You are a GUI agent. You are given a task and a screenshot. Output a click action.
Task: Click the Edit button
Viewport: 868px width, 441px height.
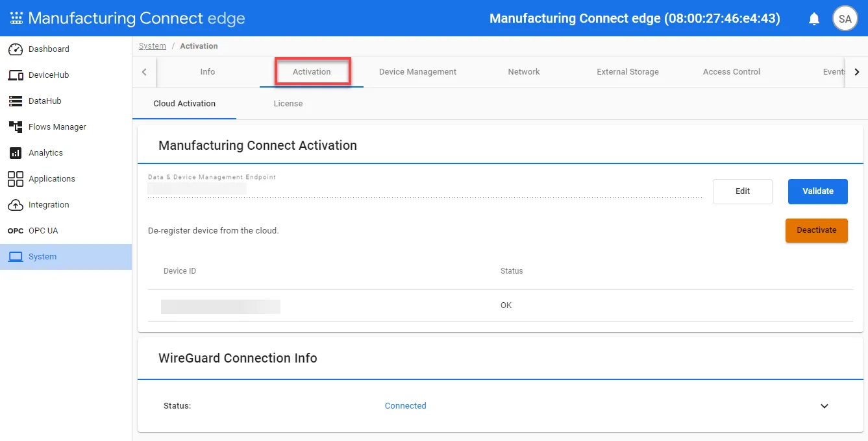point(743,191)
